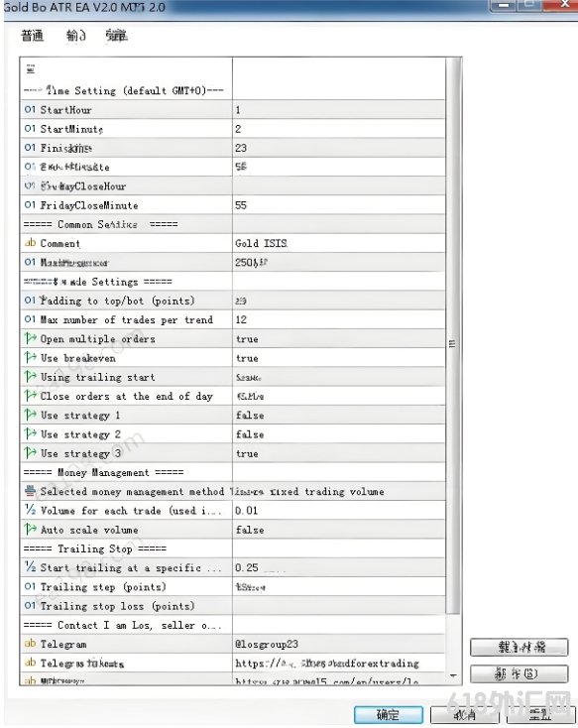Edit the StartHour value 1

tap(338, 110)
